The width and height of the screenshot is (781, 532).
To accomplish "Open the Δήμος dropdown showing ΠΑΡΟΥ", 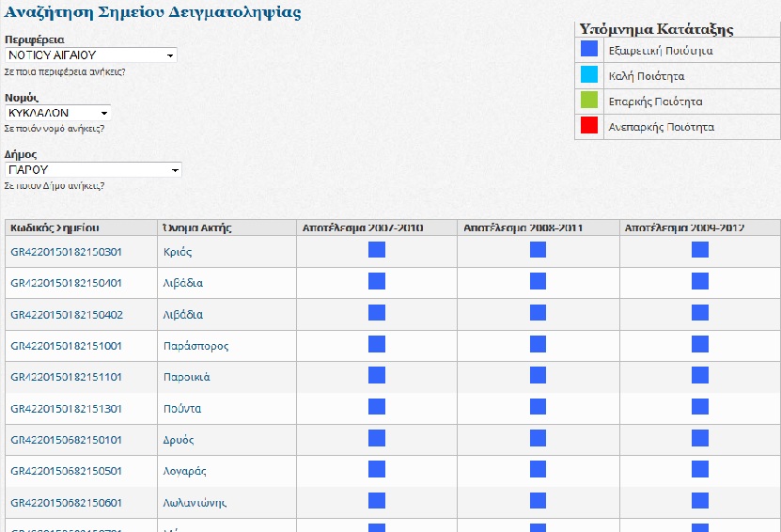I will coord(93,170).
